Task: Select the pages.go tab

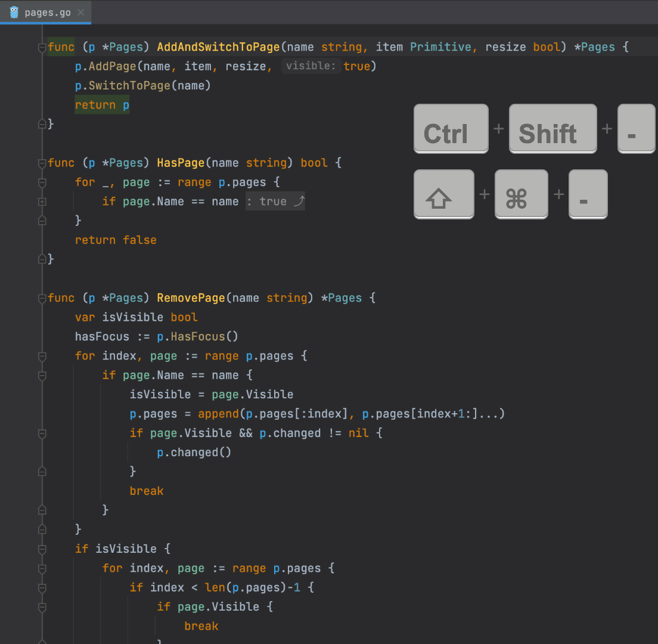Action: [48, 13]
